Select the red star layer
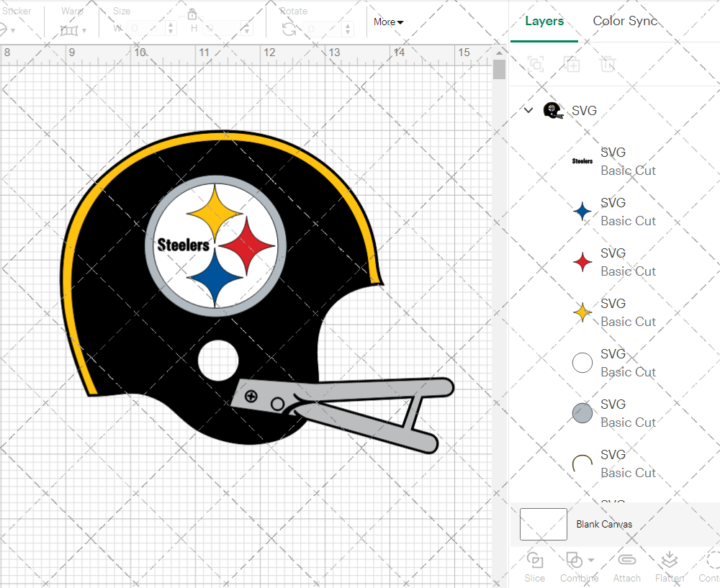 click(x=614, y=262)
